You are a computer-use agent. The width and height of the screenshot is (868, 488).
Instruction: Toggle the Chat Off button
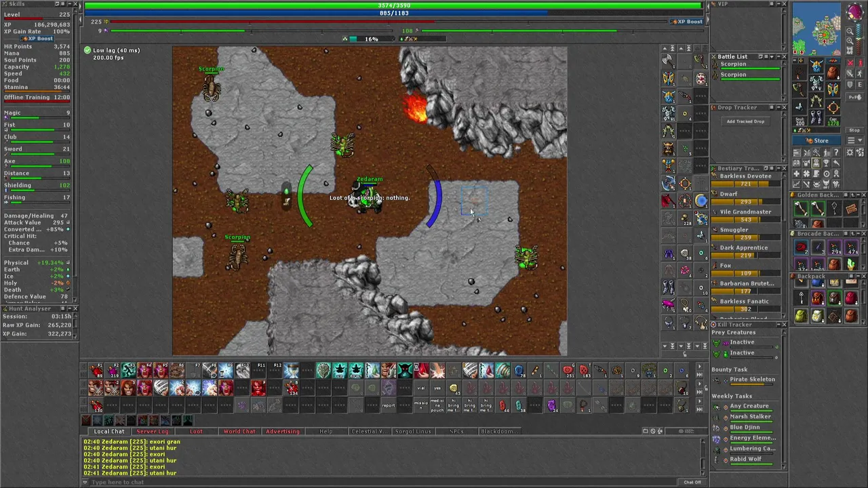(x=692, y=482)
